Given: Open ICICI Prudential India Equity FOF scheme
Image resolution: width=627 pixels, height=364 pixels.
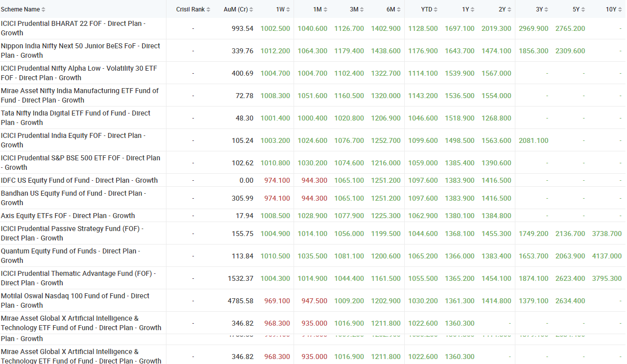Looking at the screenshot, I should point(73,140).
